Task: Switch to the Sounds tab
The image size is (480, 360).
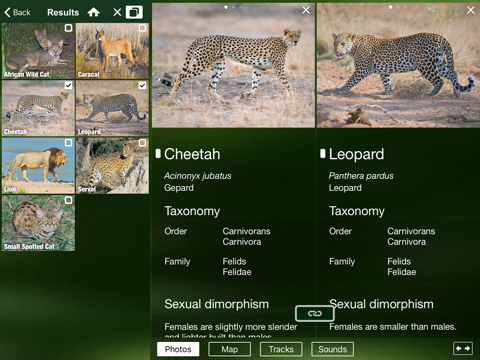Action: pyautogui.click(x=332, y=349)
